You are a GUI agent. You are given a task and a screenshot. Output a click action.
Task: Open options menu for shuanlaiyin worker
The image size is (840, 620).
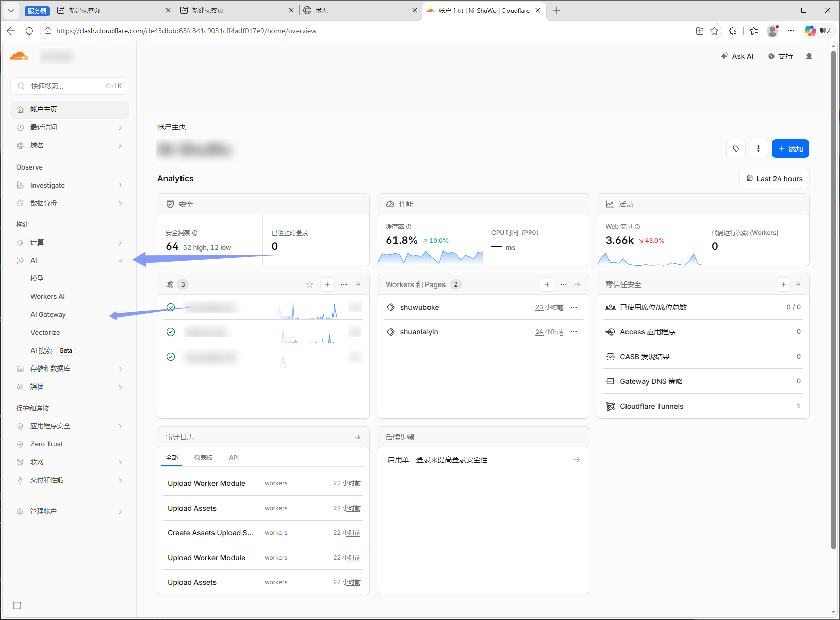574,332
